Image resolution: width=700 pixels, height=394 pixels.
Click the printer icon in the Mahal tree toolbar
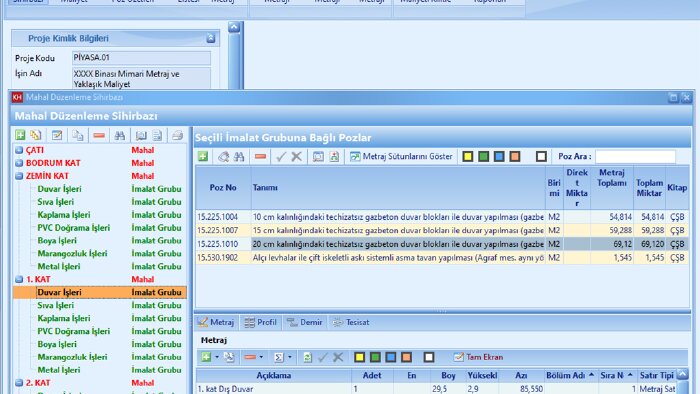(178, 135)
